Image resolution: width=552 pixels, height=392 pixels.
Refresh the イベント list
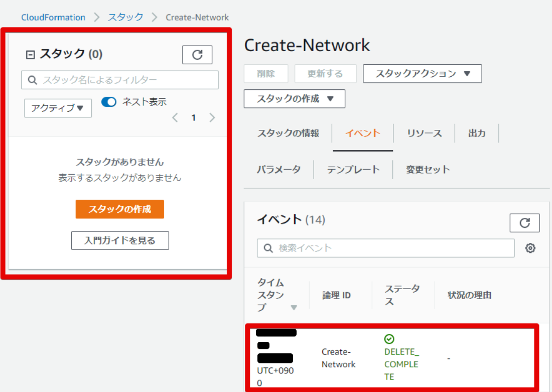click(524, 223)
